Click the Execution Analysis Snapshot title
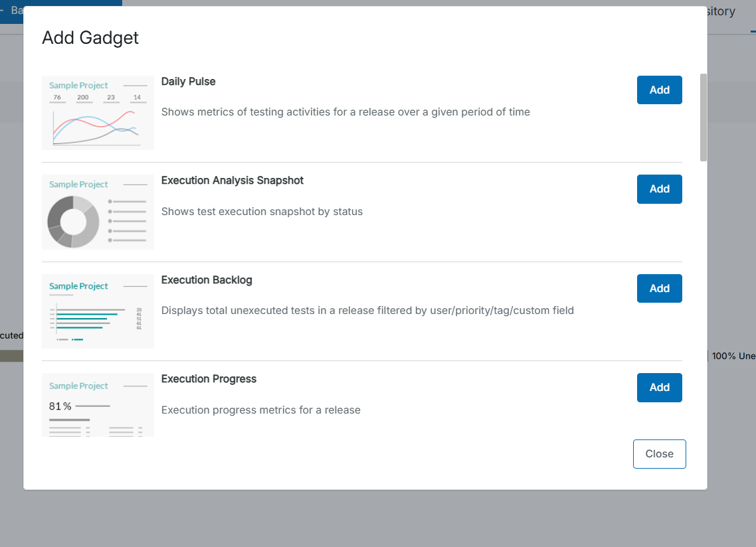The width and height of the screenshot is (756, 547). pos(232,181)
